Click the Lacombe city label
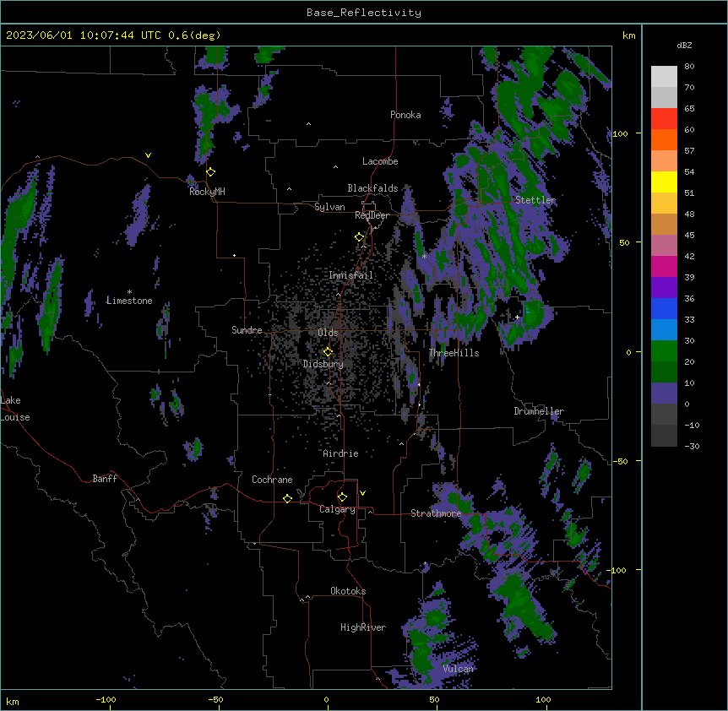This screenshot has height=711, width=728. pos(380,161)
